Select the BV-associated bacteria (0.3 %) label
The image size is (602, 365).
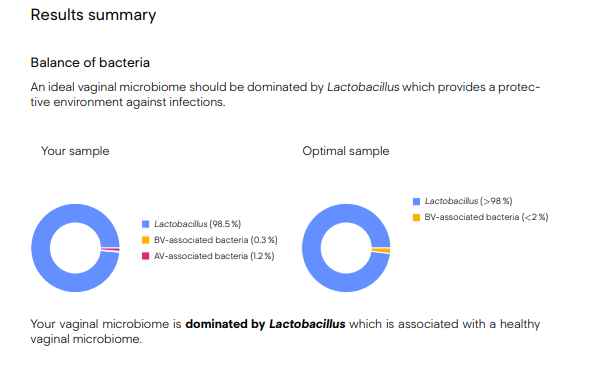215,240
